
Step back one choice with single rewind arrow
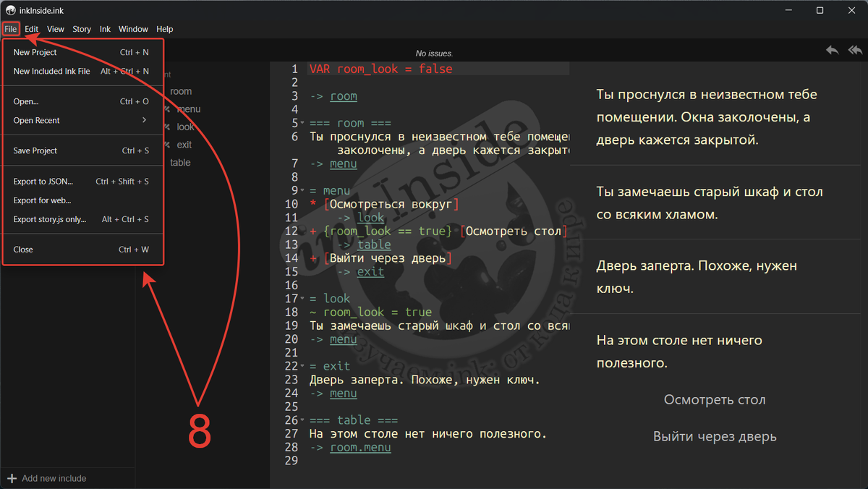(x=833, y=50)
